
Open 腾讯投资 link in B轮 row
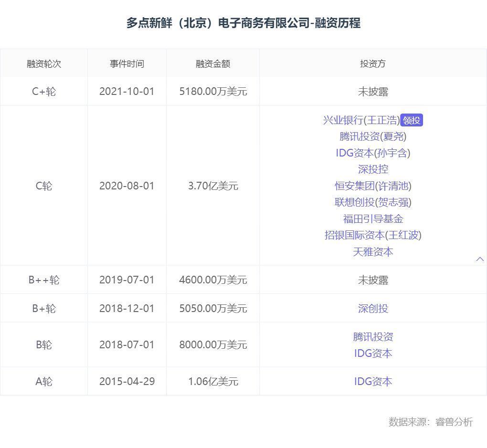click(x=373, y=337)
